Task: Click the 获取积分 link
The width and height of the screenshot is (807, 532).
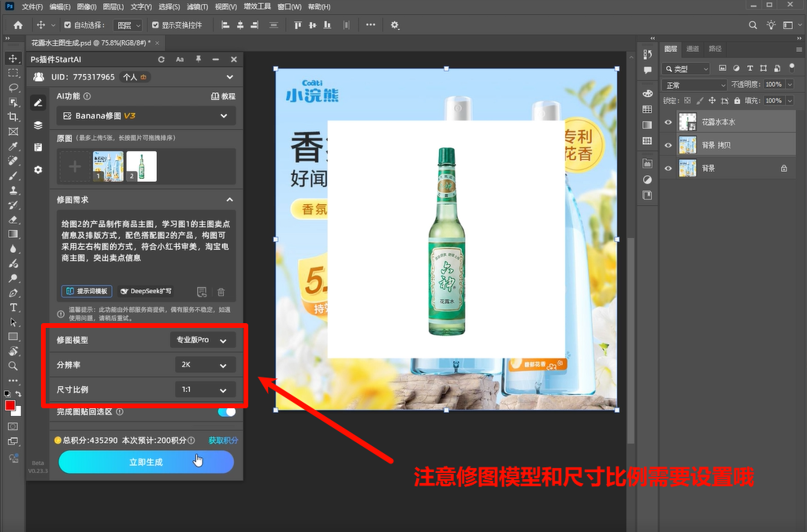Action: click(223, 441)
